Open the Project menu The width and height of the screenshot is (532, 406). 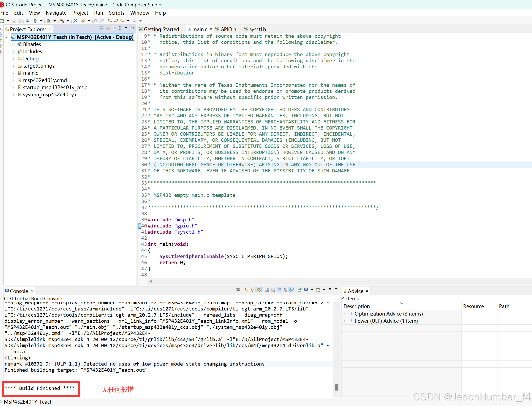click(80, 13)
